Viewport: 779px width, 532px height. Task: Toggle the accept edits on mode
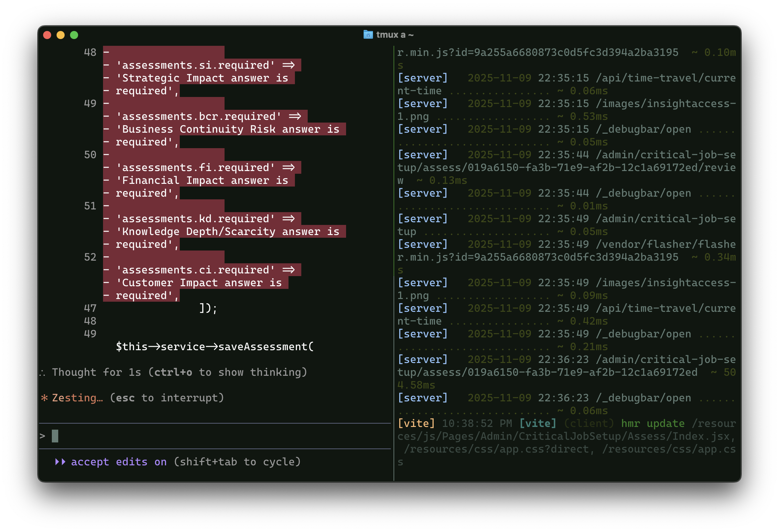coord(119,462)
